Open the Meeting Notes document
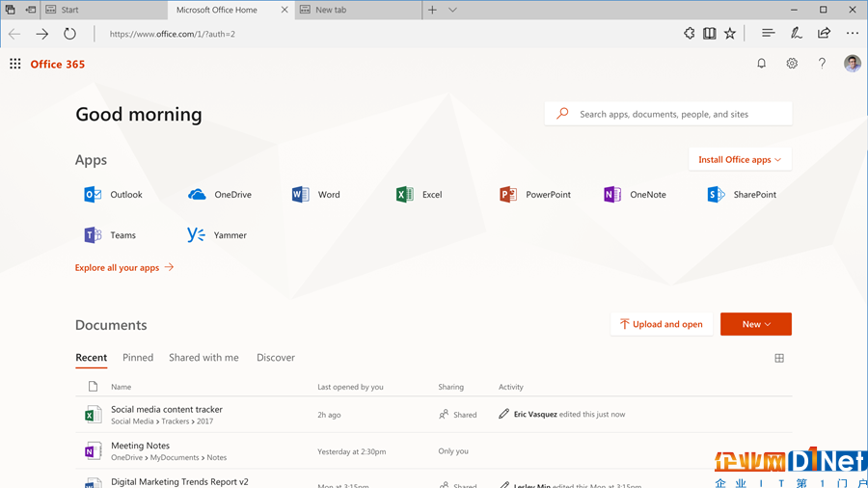 pyautogui.click(x=140, y=446)
